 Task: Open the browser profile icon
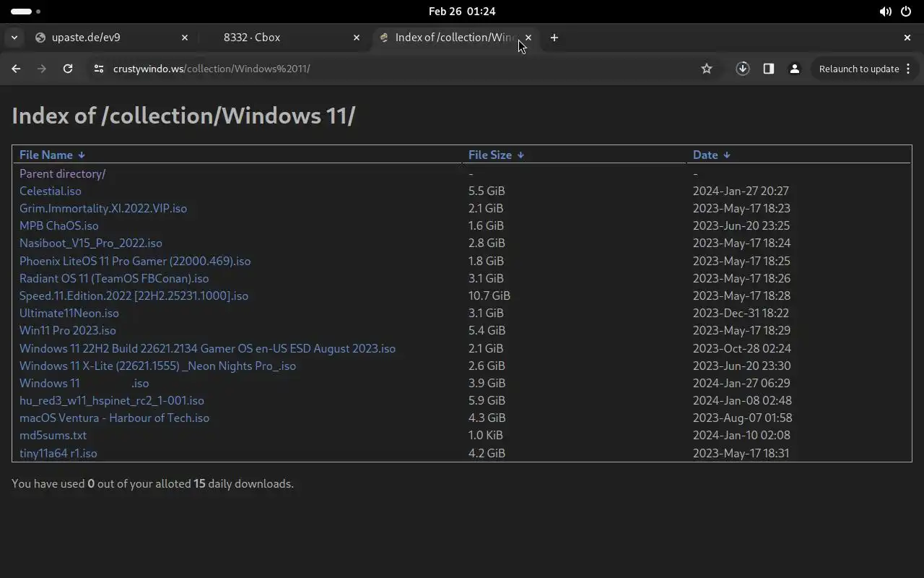pyautogui.click(x=794, y=69)
